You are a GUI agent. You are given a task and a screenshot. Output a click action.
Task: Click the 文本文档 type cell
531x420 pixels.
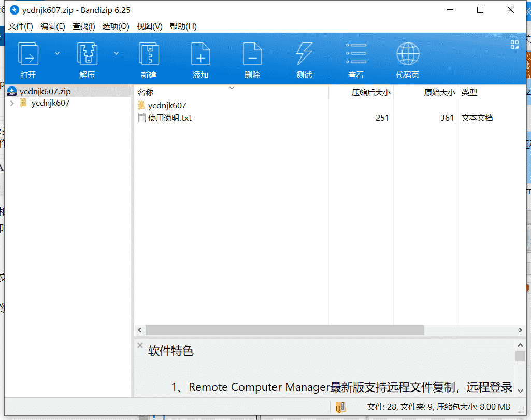point(477,118)
